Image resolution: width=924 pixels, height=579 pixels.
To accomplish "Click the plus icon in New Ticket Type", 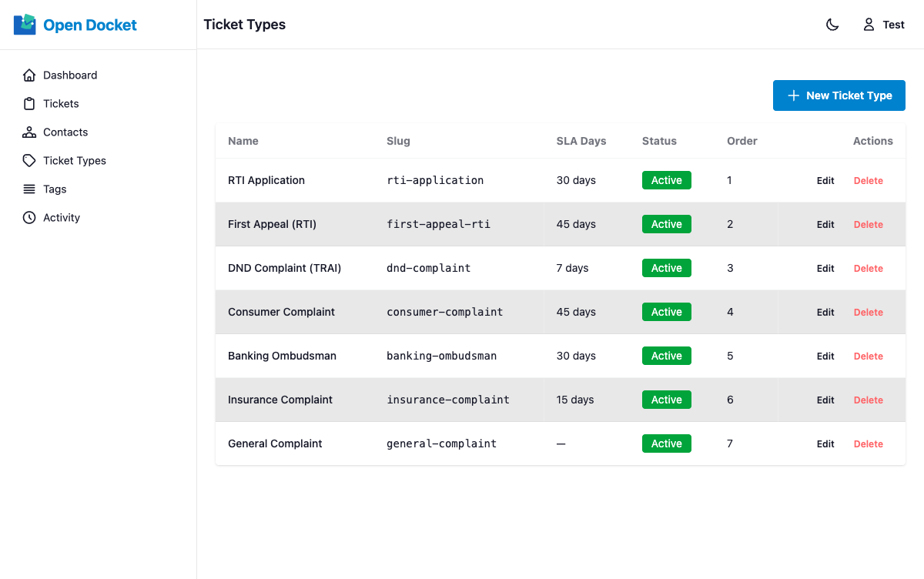I will point(793,95).
